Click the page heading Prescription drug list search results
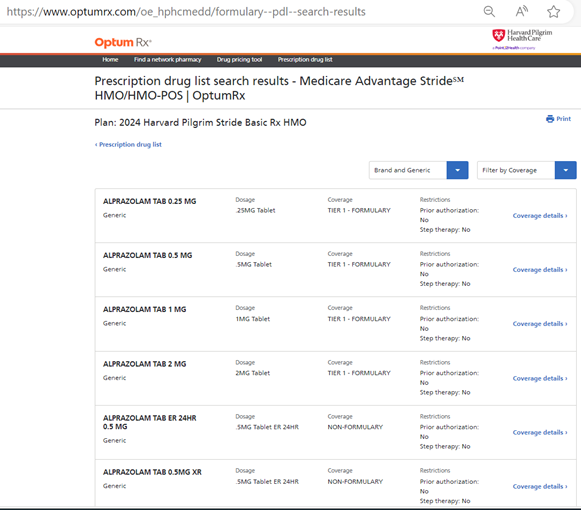This screenshot has width=581, height=510. coord(279,88)
